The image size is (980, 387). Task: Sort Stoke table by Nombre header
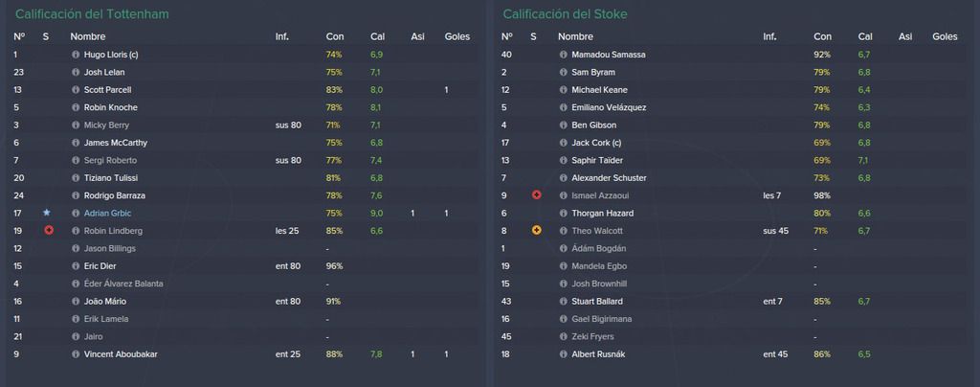click(575, 37)
